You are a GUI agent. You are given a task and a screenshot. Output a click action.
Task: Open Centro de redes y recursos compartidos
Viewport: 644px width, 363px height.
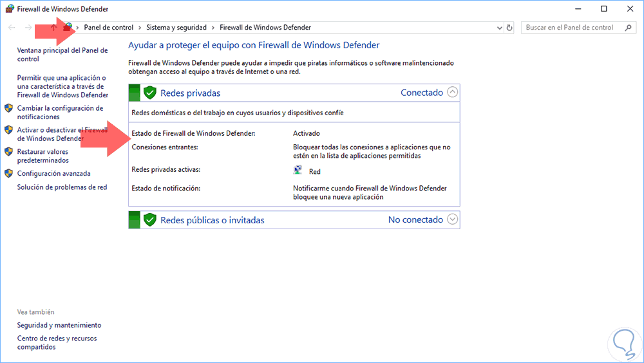[x=57, y=343]
